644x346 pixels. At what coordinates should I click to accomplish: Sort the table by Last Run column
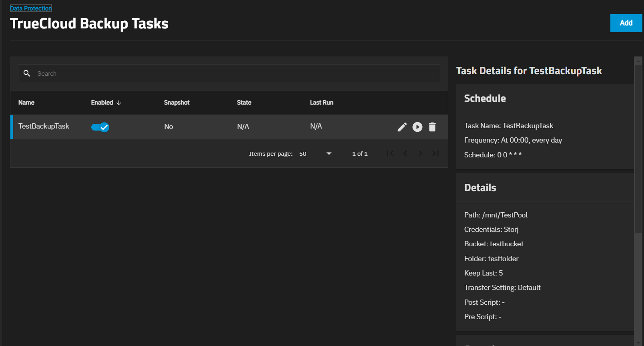click(321, 103)
